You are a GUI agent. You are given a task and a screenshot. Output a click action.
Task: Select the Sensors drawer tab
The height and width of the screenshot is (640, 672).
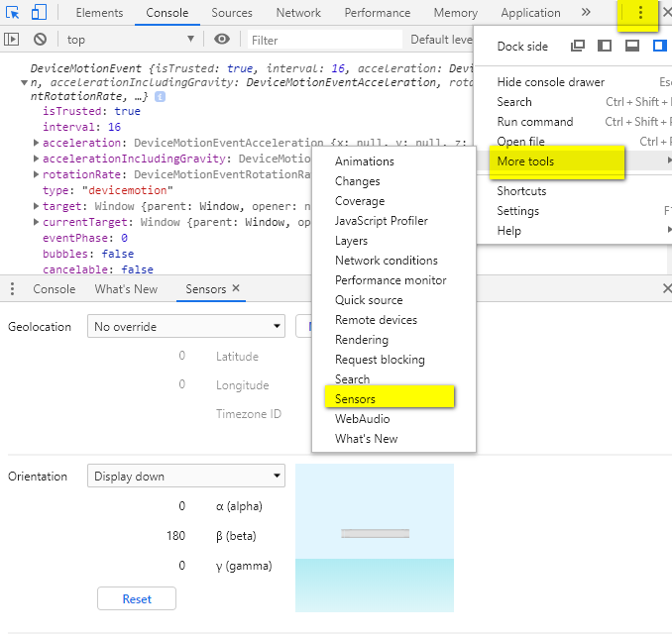[206, 288]
